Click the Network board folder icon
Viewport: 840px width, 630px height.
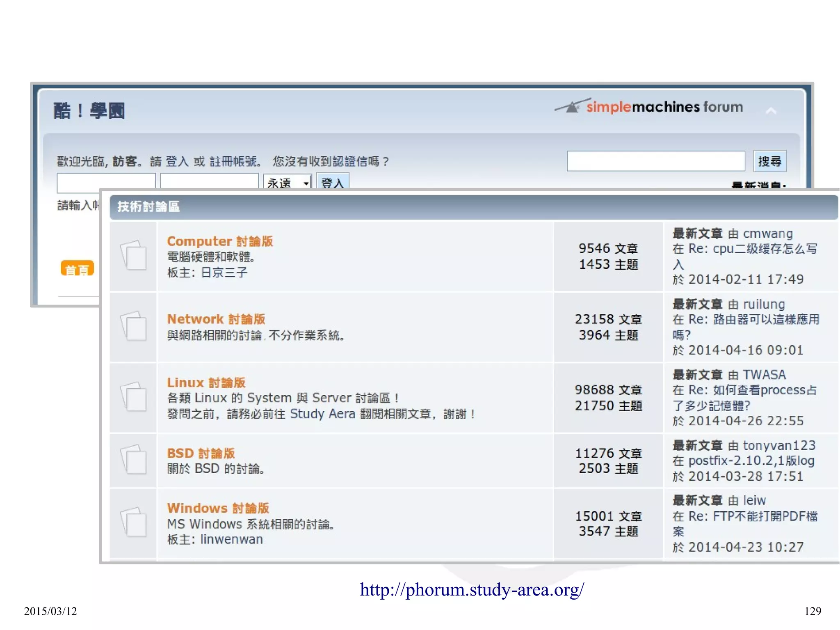[134, 326]
